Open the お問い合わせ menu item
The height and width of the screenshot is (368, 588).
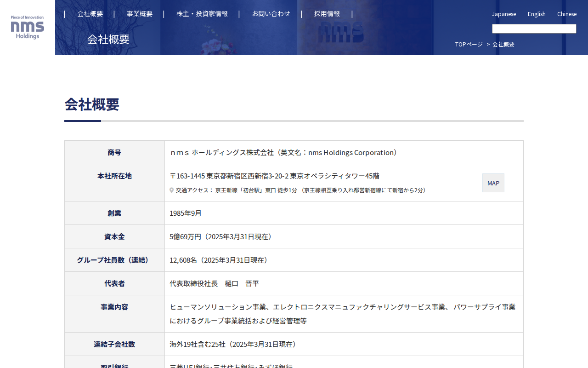(x=271, y=14)
